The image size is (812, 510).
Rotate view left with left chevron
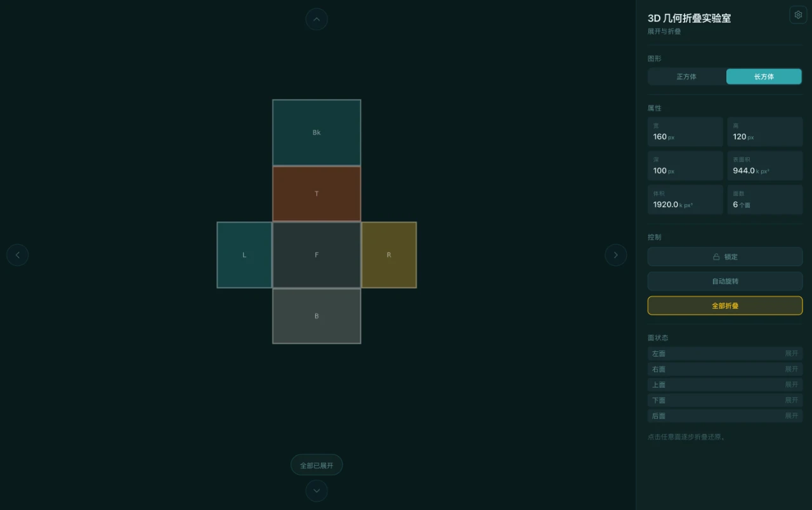click(18, 255)
